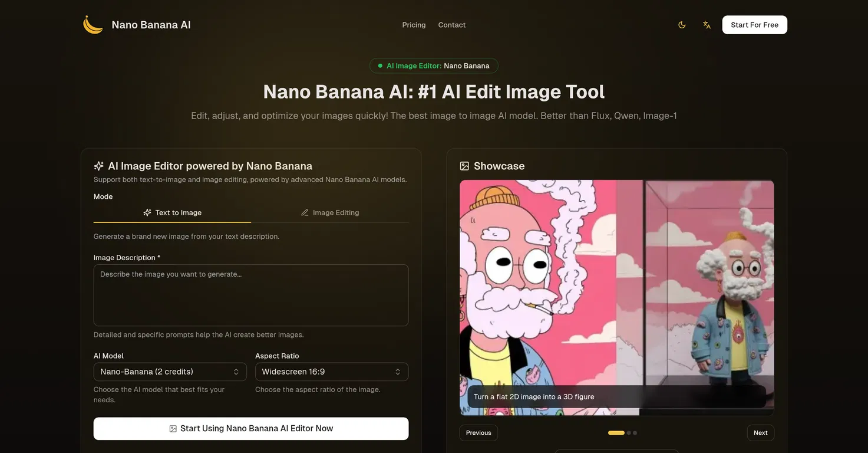Click the Nano Banana logo icon
The width and height of the screenshot is (868, 453).
[93, 25]
